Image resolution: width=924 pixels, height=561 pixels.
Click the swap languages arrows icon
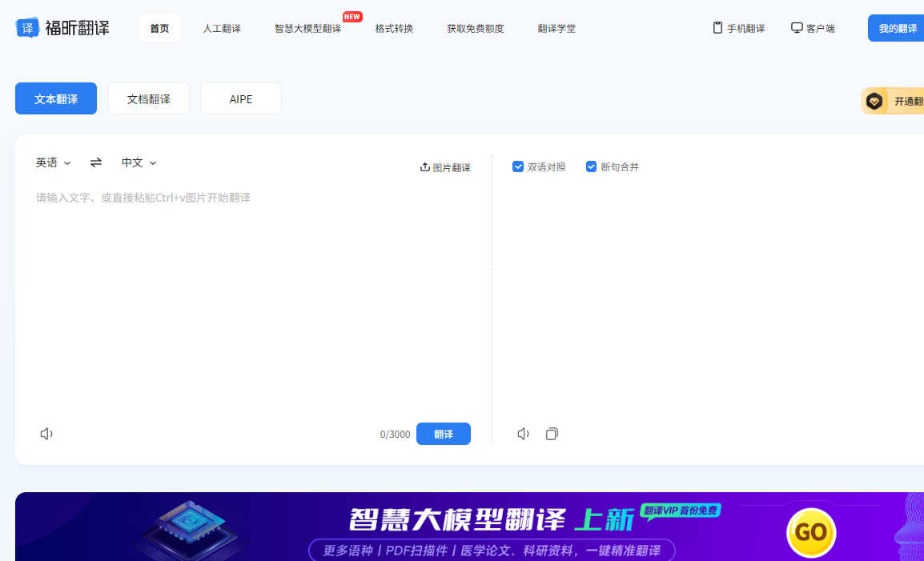click(x=95, y=162)
